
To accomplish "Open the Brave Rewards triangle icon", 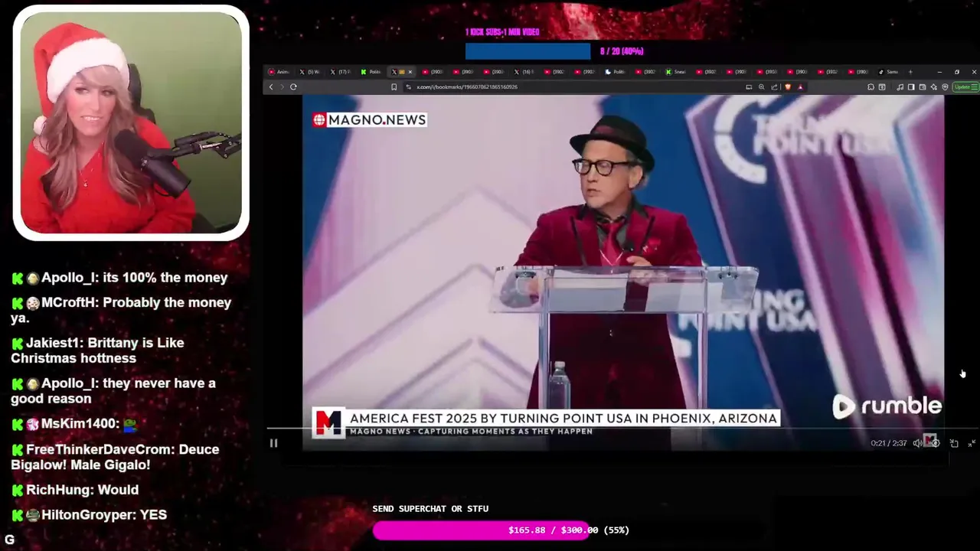I will (800, 87).
